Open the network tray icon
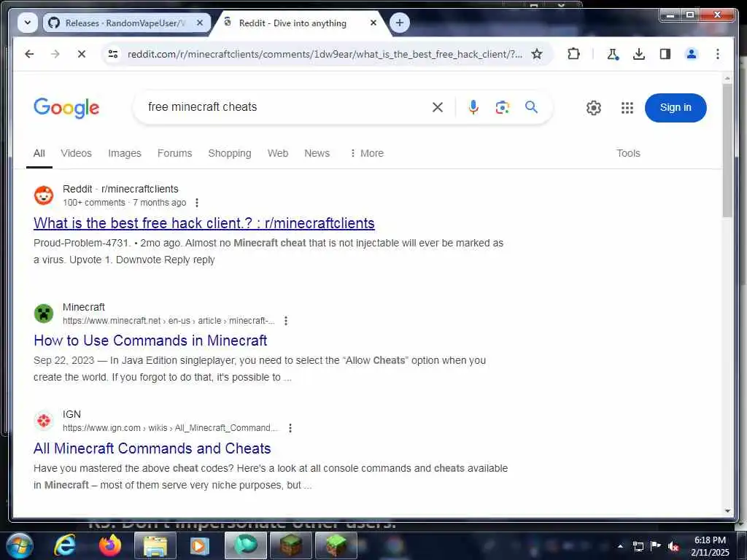 point(638,547)
